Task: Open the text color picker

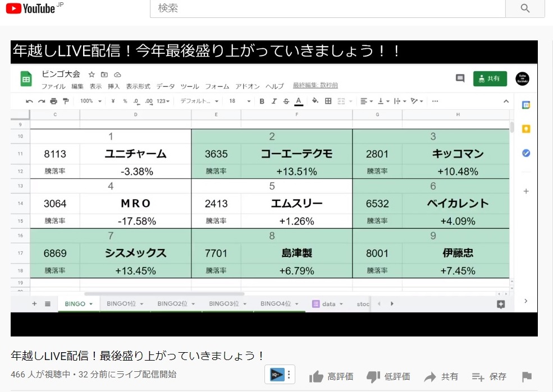Action: tap(299, 102)
